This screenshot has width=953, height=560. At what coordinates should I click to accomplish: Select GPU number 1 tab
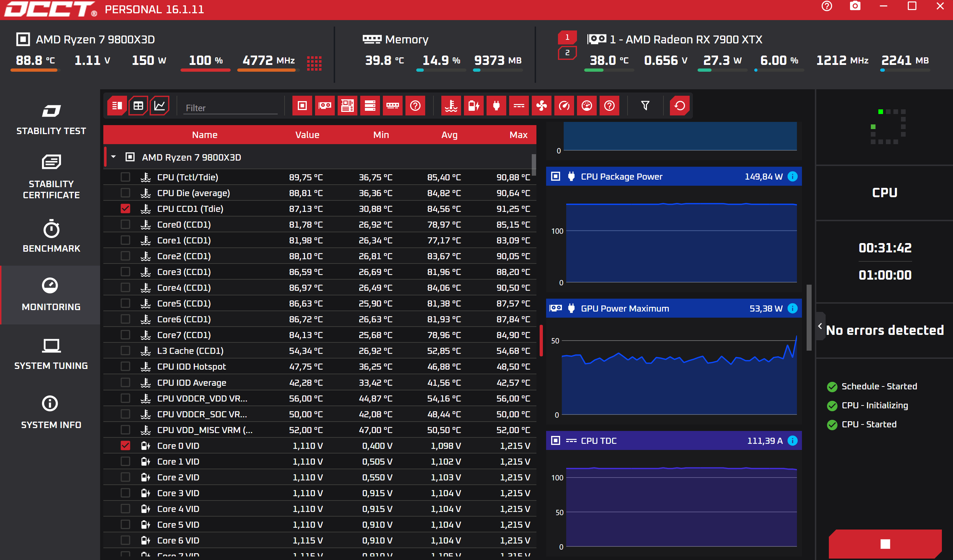(567, 37)
